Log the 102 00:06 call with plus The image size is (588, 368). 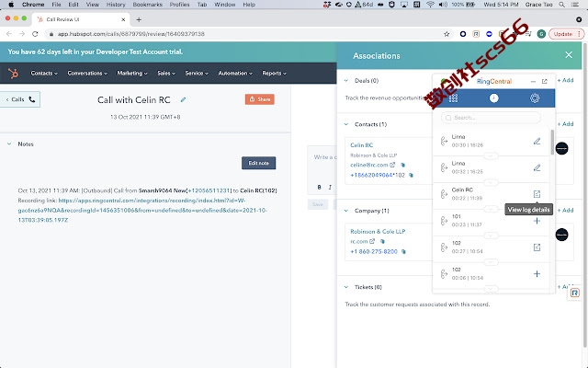[x=537, y=274]
